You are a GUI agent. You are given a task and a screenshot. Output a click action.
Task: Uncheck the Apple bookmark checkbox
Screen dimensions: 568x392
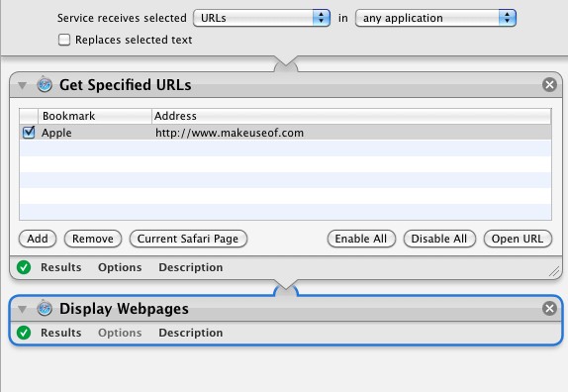[x=29, y=133]
